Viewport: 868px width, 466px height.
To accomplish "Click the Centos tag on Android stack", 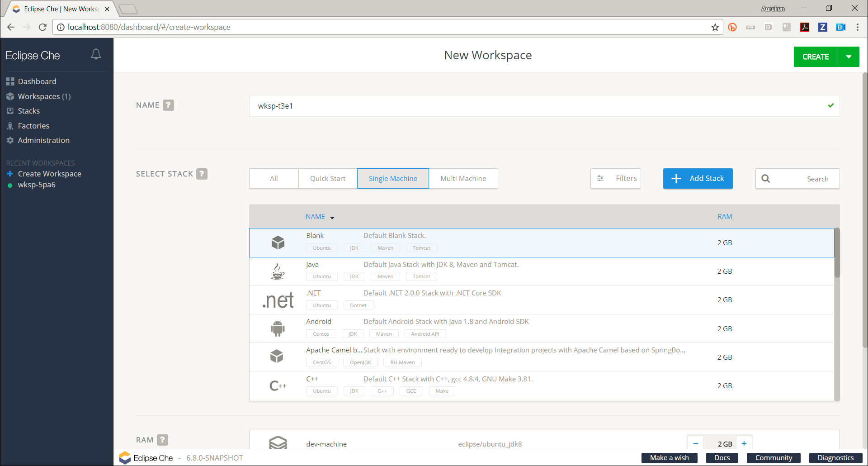I will 321,334.
